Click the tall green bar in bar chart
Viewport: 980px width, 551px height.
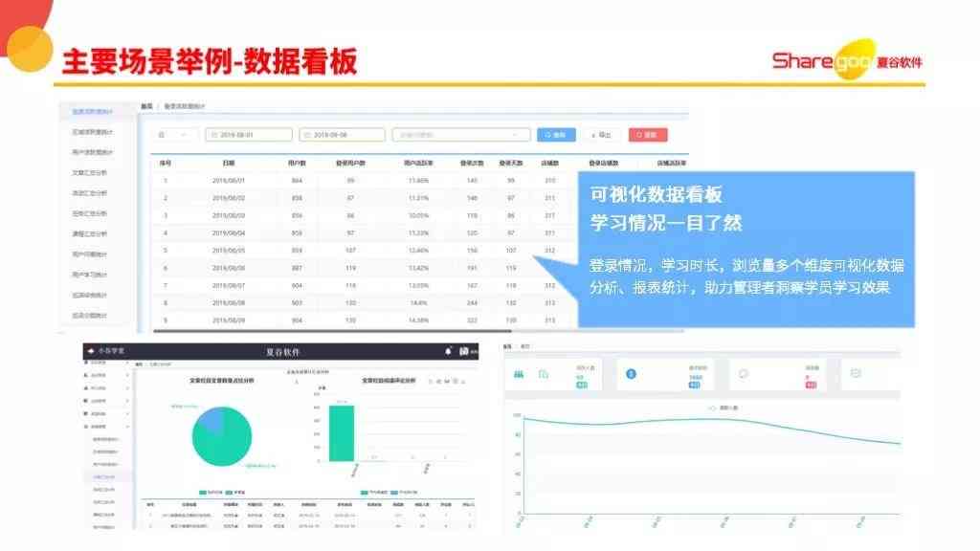342,433
